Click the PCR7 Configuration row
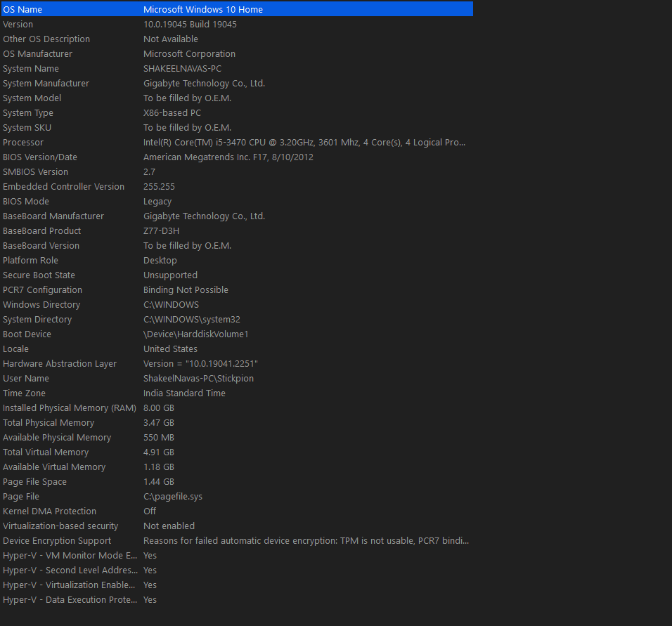Screen dimensions: 672x626 (237, 289)
